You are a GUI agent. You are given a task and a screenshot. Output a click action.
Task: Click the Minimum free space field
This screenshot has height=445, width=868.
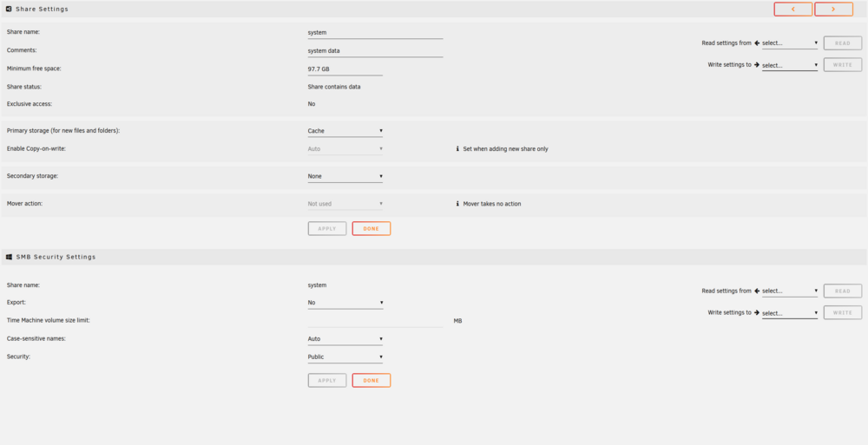[x=345, y=69]
